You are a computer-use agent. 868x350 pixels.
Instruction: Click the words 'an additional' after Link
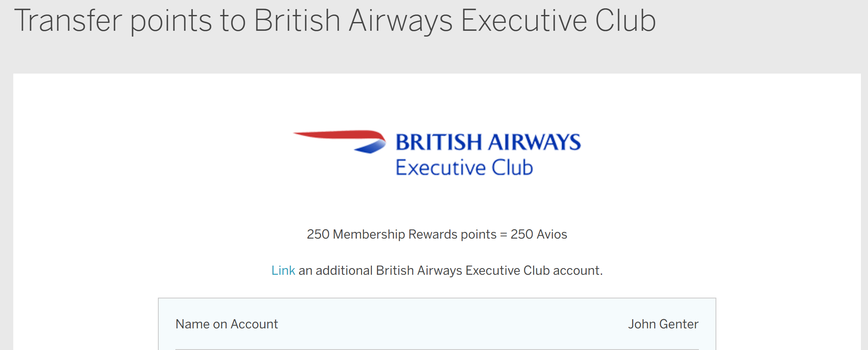pyautogui.click(x=336, y=271)
